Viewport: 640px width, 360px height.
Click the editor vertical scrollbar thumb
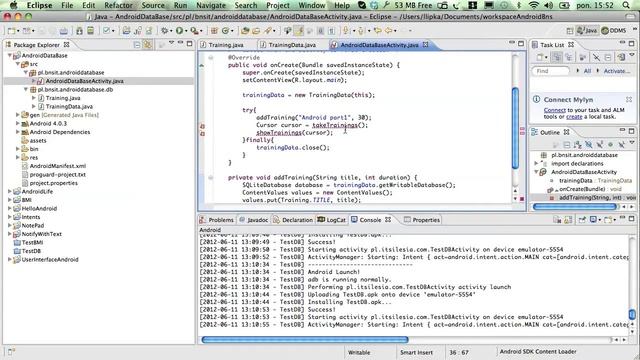tap(516, 128)
